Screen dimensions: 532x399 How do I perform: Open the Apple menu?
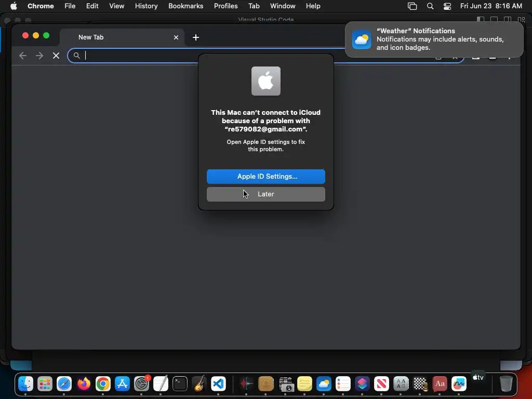pos(14,6)
